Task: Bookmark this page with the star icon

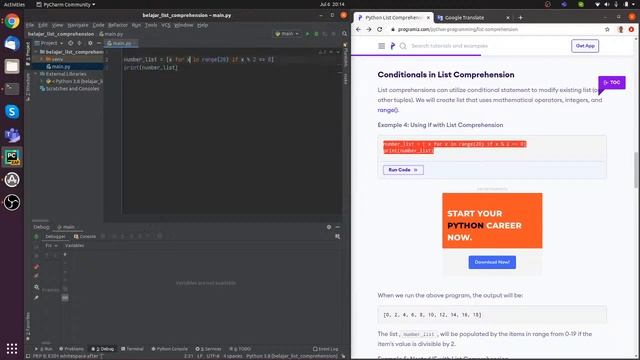Action: pos(607,29)
